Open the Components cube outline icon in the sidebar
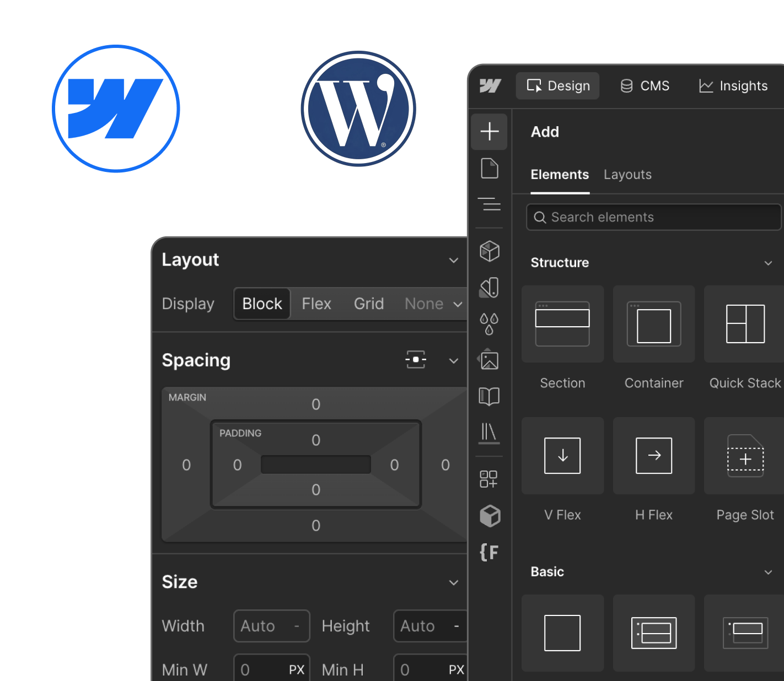784x681 pixels. tap(490, 251)
